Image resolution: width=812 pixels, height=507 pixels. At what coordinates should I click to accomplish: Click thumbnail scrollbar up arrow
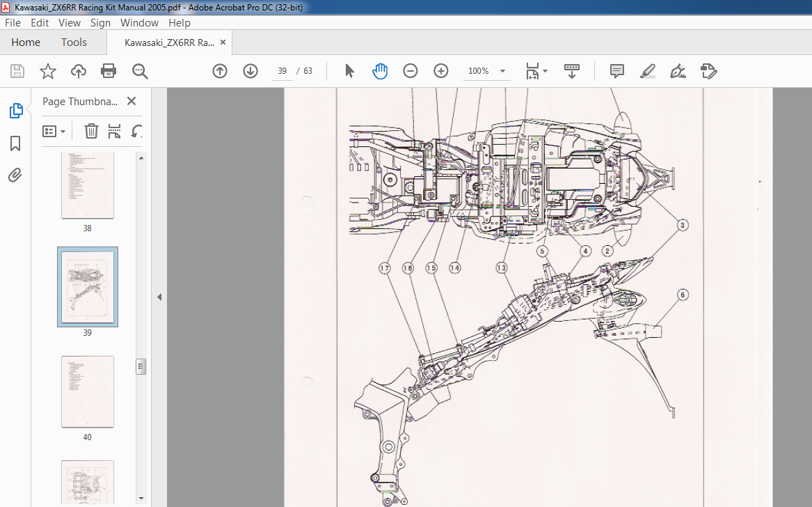click(141, 157)
